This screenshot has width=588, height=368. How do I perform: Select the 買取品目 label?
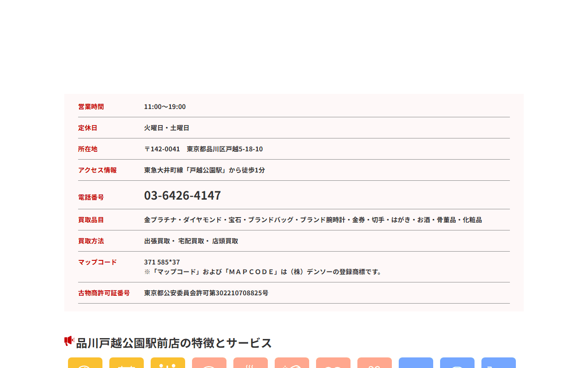[x=91, y=220]
